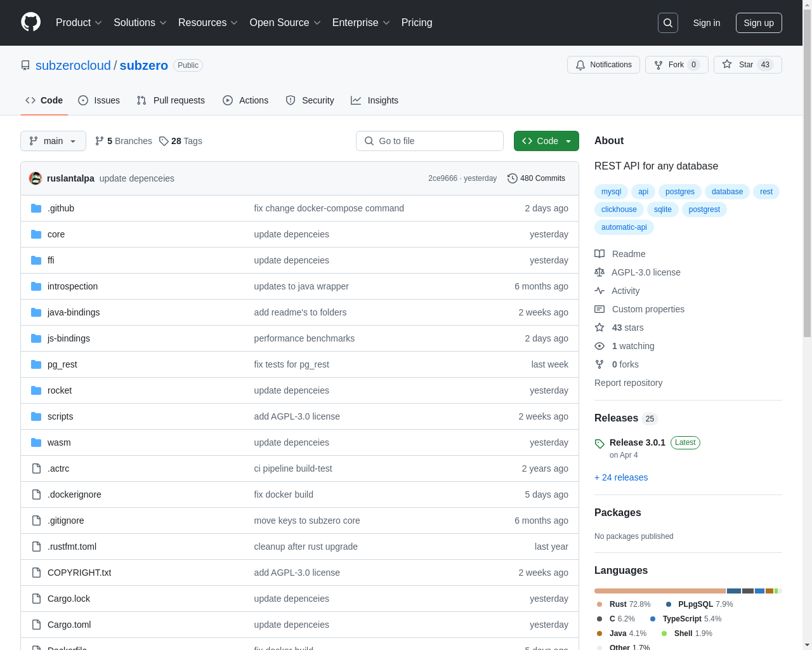Click the Cargo.toml file icon

[36, 625]
